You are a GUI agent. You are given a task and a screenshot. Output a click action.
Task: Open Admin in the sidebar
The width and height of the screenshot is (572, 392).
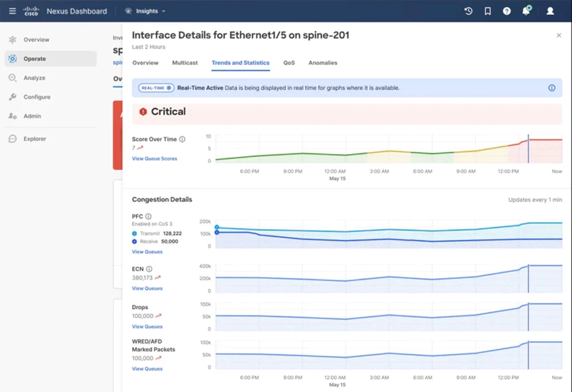pyautogui.click(x=51, y=116)
